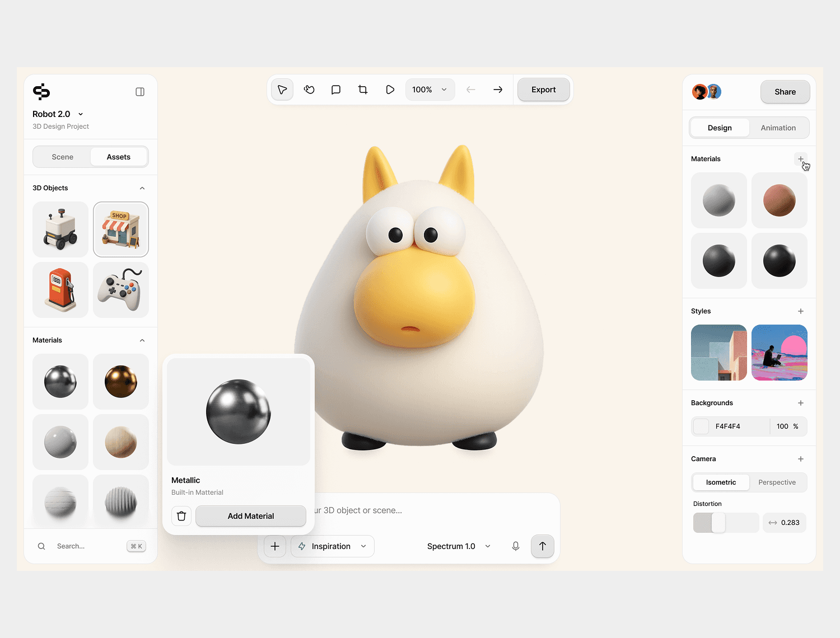840x638 pixels.
Task: Click the trash delete icon in Metallic popup
Action: point(181,516)
